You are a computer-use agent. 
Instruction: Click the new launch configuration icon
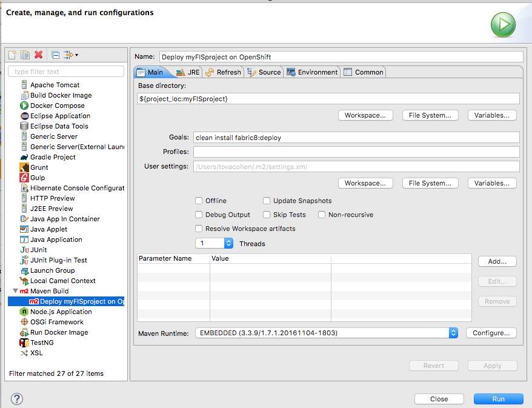[12, 55]
